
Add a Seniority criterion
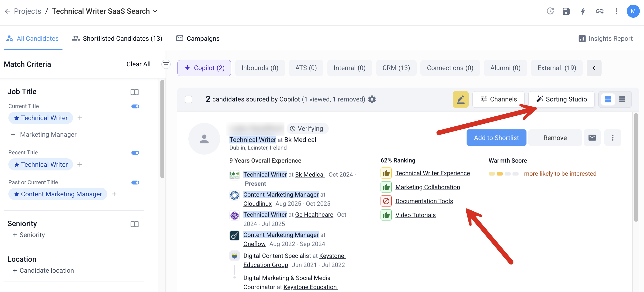(29, 235)
